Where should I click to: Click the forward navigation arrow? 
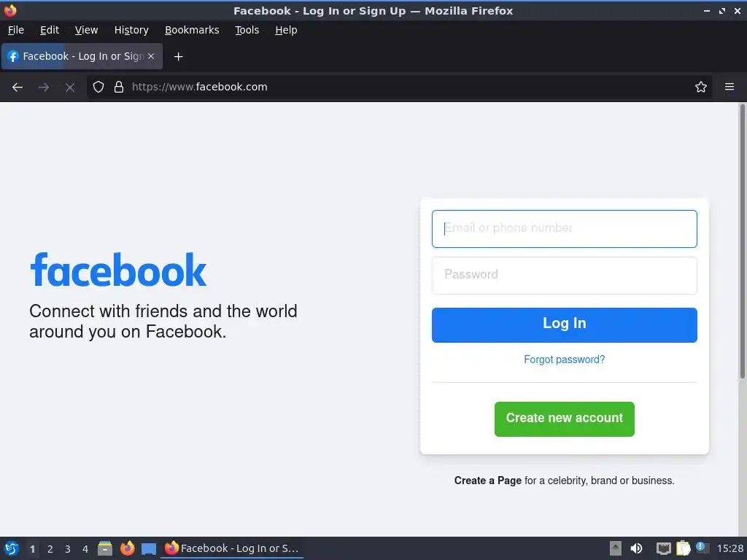pos(43,87)
